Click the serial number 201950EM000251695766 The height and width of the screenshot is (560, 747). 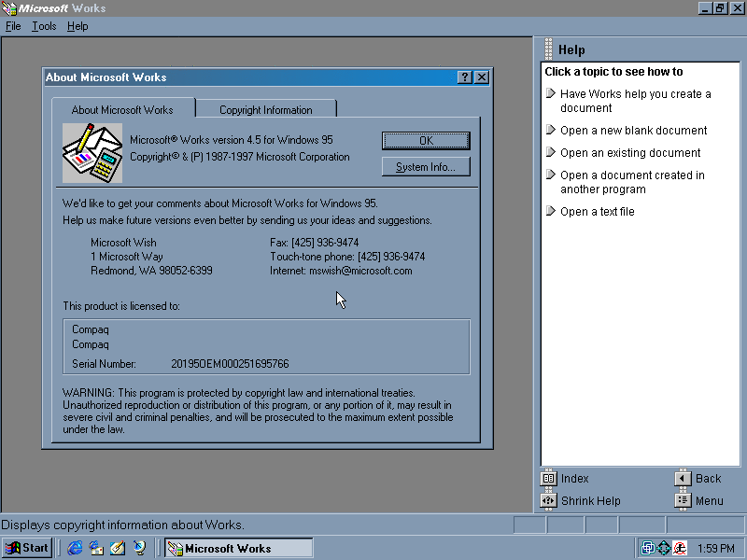[x=230, y=364]
